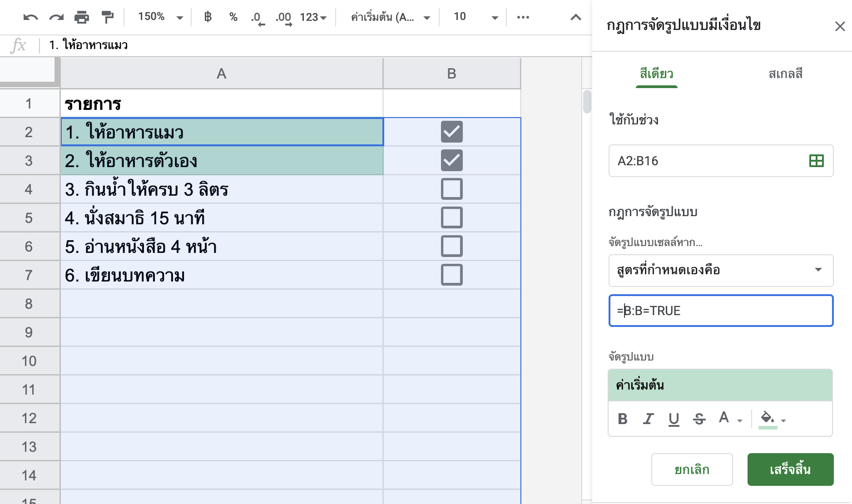
Task: Select cell 4. นั่งสมาธิ 15 นาที
Action: (222, 218)
